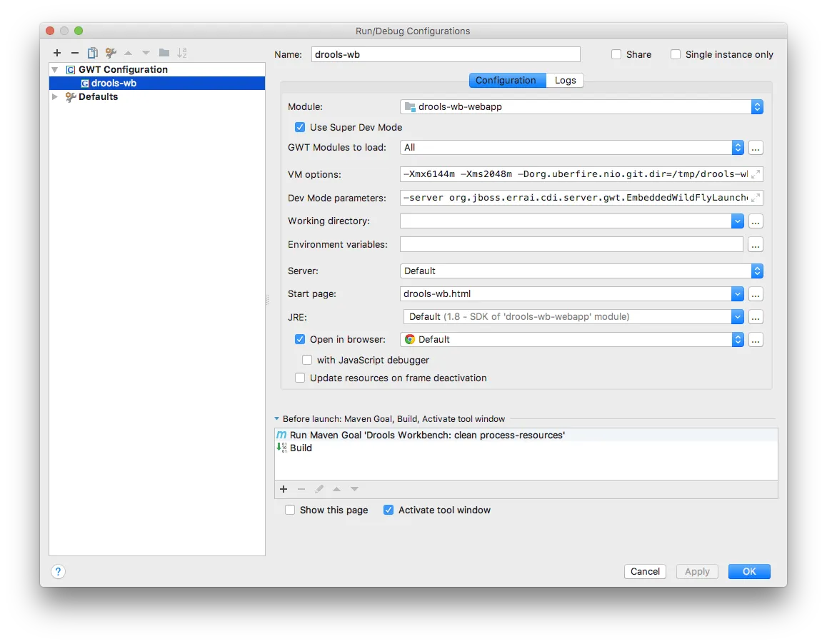Edit environment variables via ellipsis button
Screen dimensions: 827x644
click(x=756, y=245)
